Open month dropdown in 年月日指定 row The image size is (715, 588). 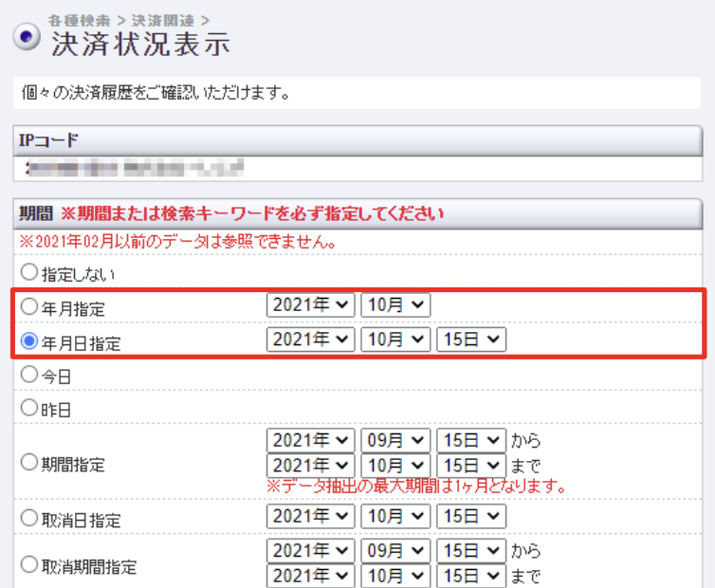[x=395, y=340]
